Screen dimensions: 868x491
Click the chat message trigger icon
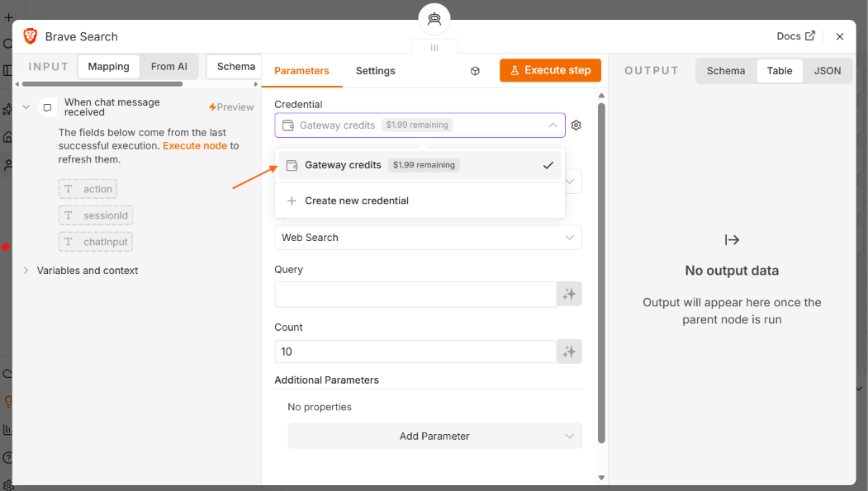pyautogui.click(x=48, y=107)
